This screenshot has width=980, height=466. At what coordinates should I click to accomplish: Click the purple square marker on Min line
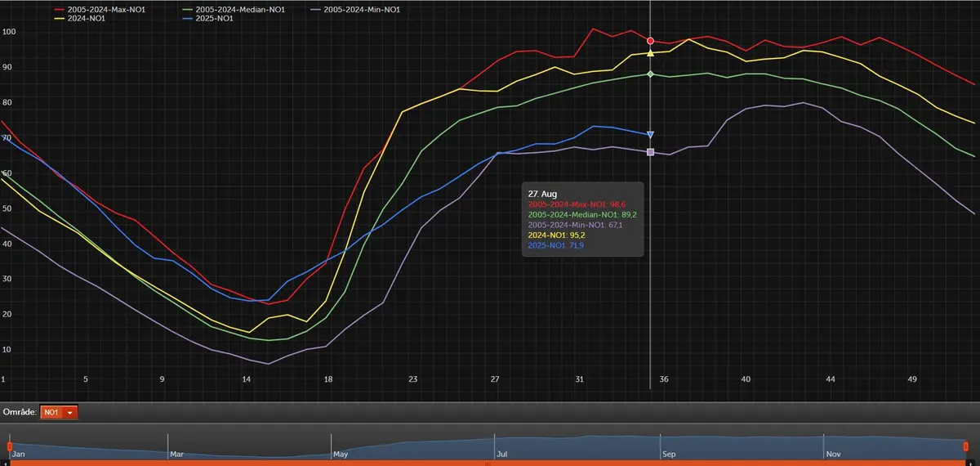(x=650, y=152)
